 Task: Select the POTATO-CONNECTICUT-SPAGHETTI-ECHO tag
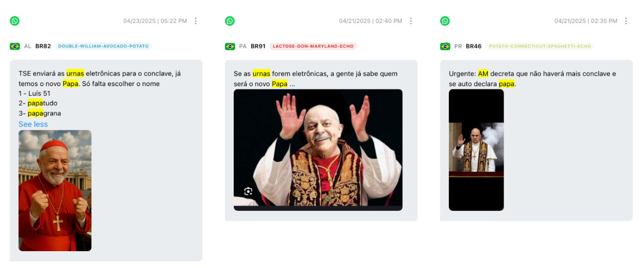[540, 46]
